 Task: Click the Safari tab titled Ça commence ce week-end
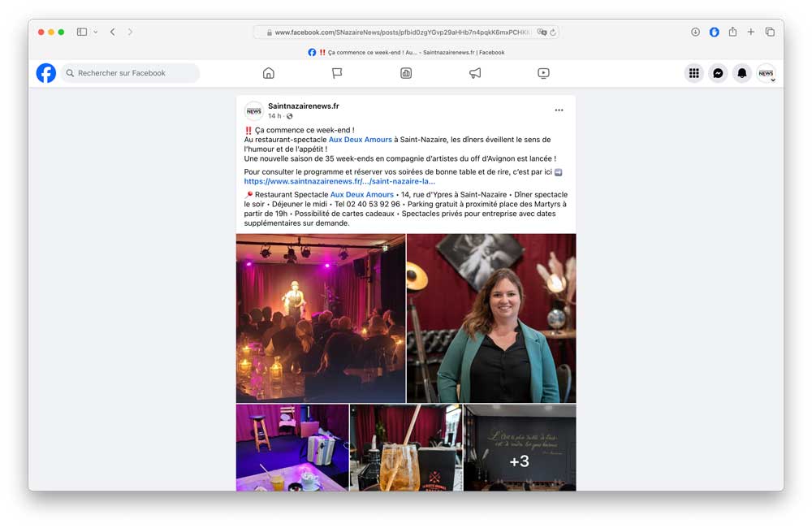point(406,53)
